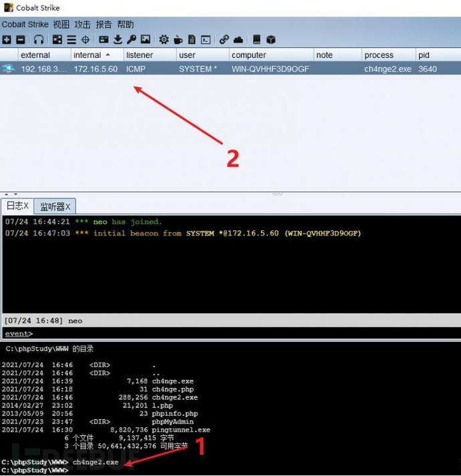Open screenshots picture icon
This screenshot has height=476, width=461.
pyautogui.click(x=146, y=39)
